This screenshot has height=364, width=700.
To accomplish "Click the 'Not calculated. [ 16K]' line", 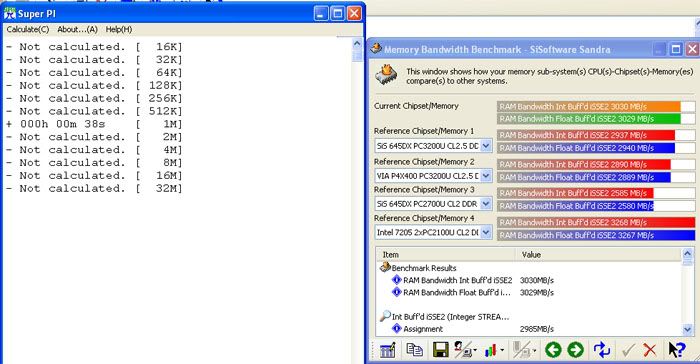I will click(x=94, y=46).
